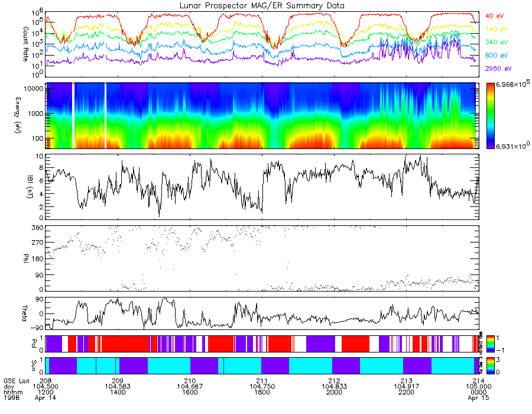Click the yellow 140 eV legend label
The height and width of the screenshot is (414, 532).
click(x=497, y=29)
